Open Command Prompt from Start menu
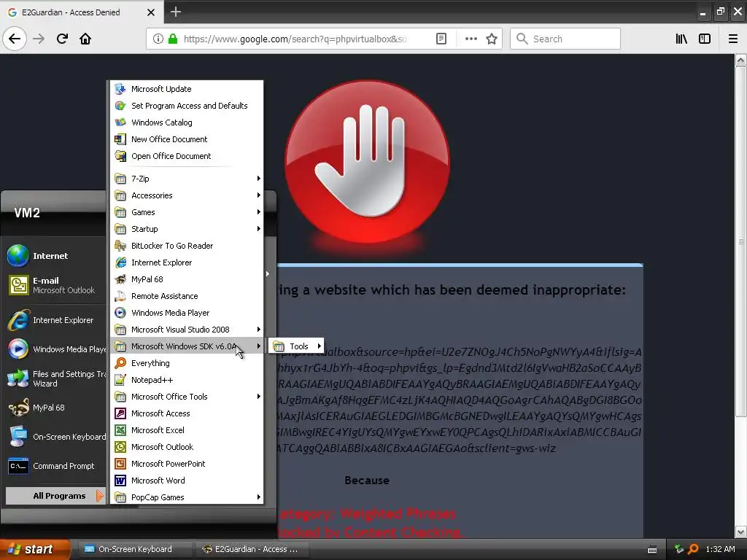The image size is (747, 560). [55, 466]
